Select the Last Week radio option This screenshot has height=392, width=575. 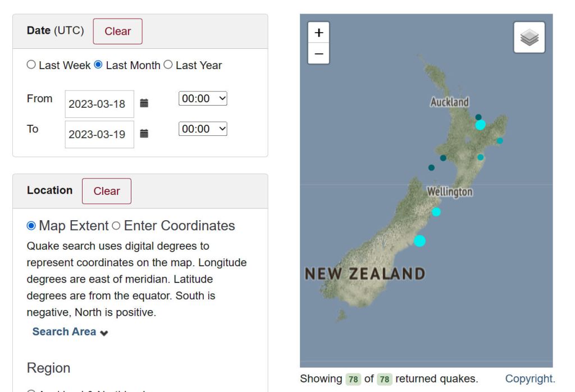[31, 65]
